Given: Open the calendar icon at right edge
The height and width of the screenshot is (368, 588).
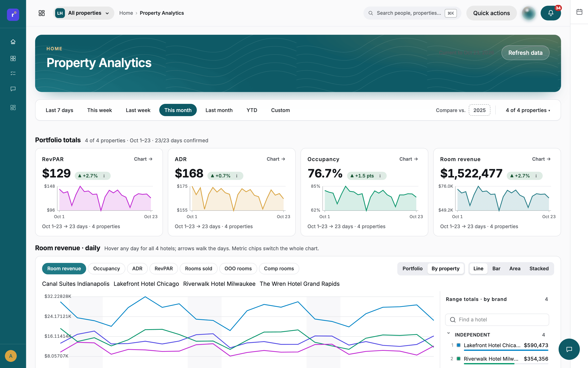Looking at the screenshot, I should click(x=579, y=12).
